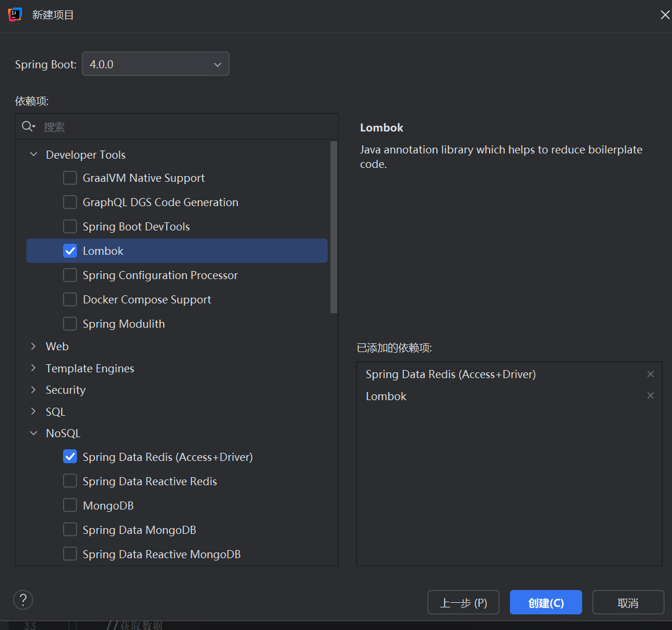Screen dimensions: 672x630
Task: Enable Docker Compose Support checkbox
Action: click(70, 299)
